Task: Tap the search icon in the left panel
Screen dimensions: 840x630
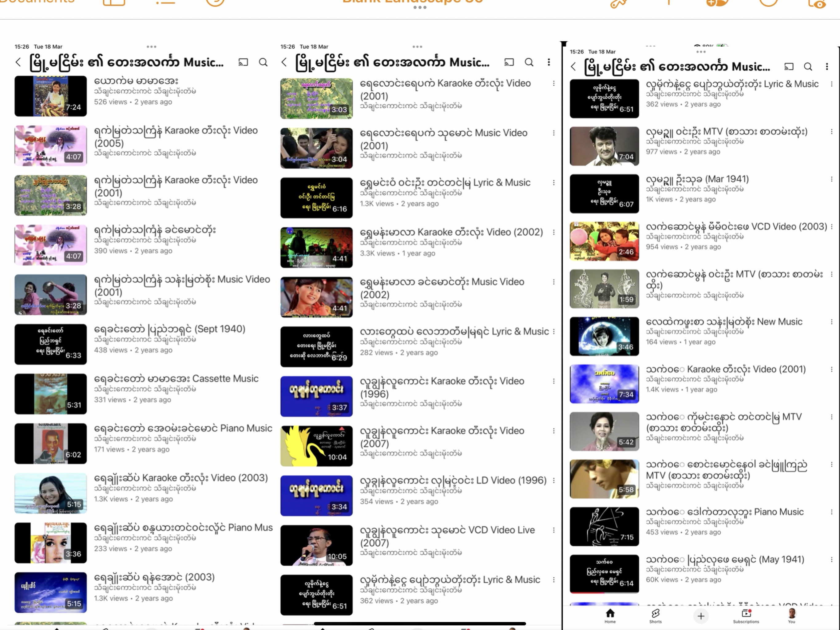Action: pyautogui.click(x=263, y=62)
